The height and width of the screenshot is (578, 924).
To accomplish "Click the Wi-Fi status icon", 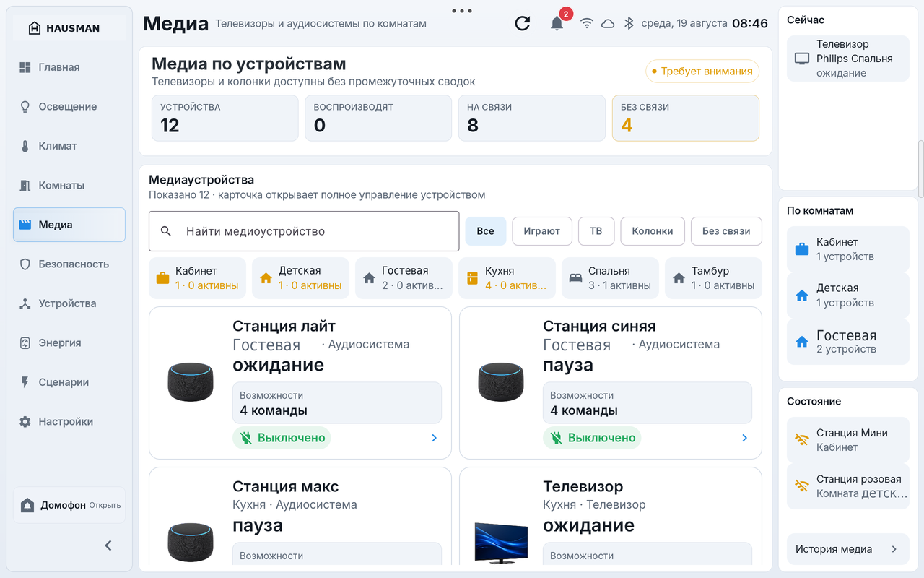I will click(587, 23).
